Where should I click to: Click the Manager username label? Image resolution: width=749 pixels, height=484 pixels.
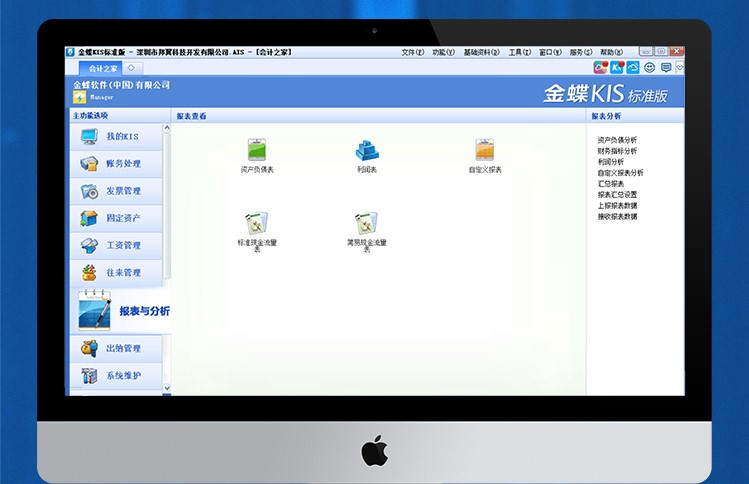[x=102, y=97]
